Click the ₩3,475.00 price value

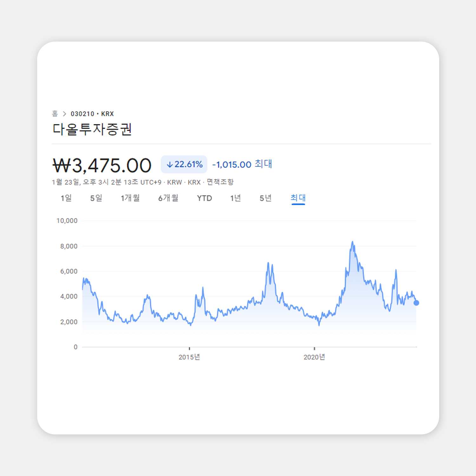click(x=102, y=165)
